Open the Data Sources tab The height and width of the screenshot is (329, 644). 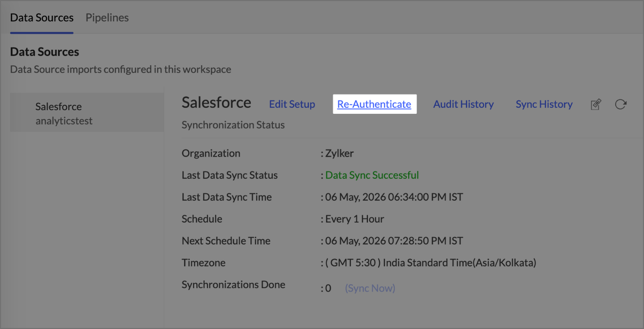click(42, 18)
